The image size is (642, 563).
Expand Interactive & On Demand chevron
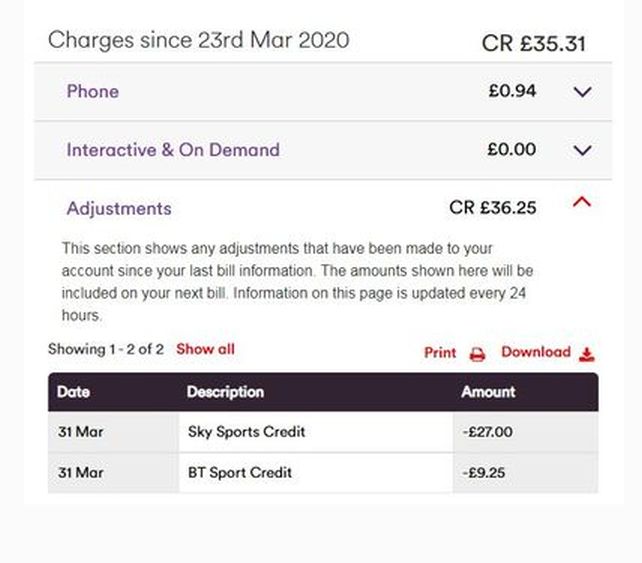[582, 150]
